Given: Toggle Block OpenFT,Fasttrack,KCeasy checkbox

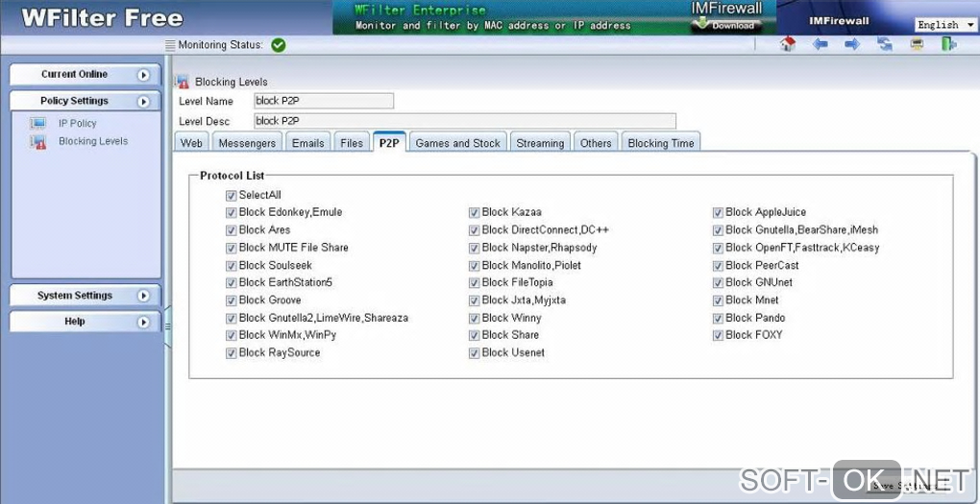Looking at the screenshot, I should (x=718, y=248).
